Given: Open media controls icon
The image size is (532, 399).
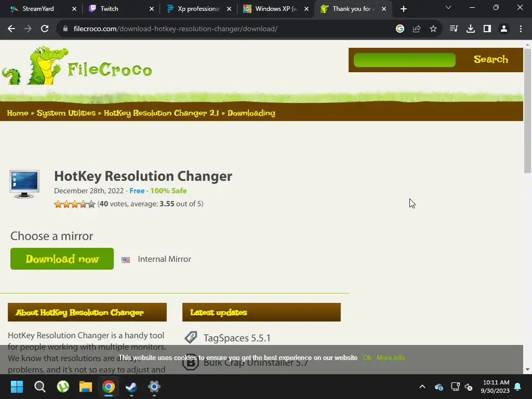Looking at the screenshot, I should coord(454,29).
